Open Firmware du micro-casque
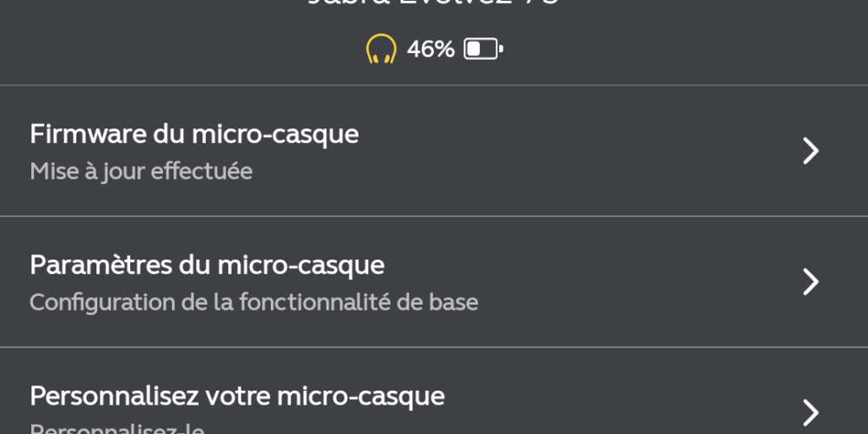Image resolution: width=868 pixels, height=434 pixels. [x=434, y=150]
